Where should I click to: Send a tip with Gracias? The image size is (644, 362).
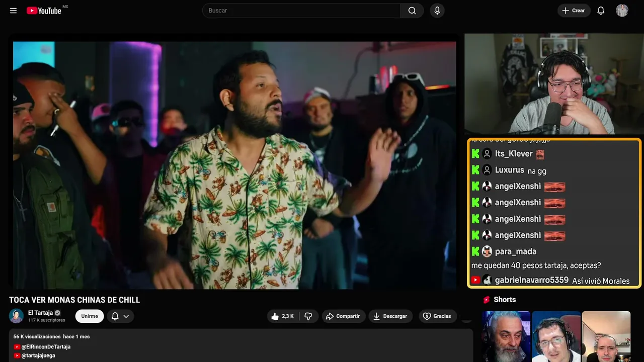point(437,316)
